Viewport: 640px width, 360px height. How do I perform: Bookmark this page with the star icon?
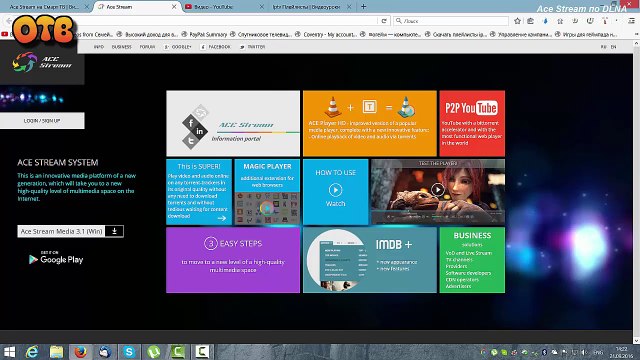(x=518, y=21)
